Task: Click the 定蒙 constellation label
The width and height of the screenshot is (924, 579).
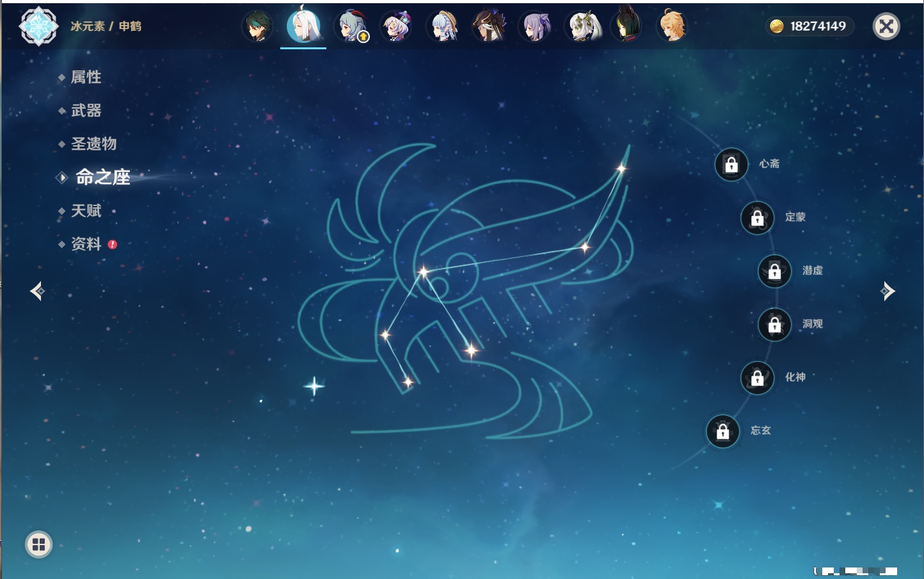Action: pyautogui.click(x=795, y=217)
